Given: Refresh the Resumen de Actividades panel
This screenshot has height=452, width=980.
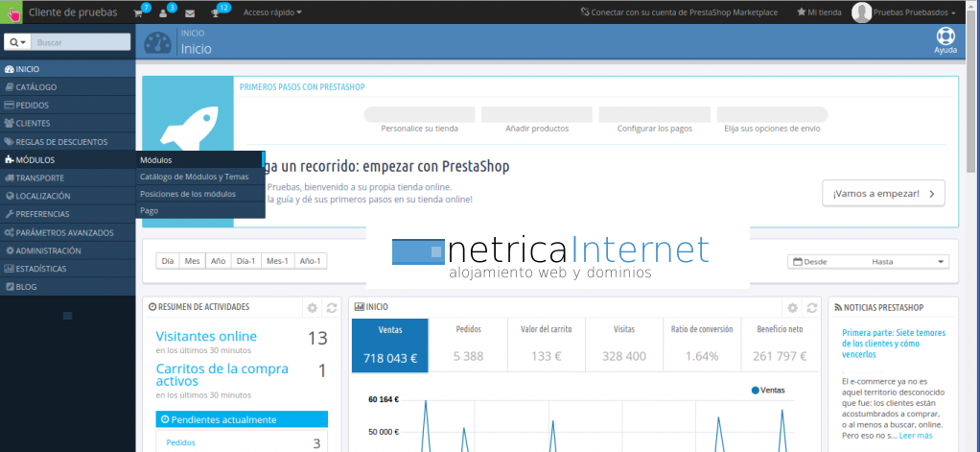Looking at the screenshot, I should pyautogui.click(x=332, y=307).
